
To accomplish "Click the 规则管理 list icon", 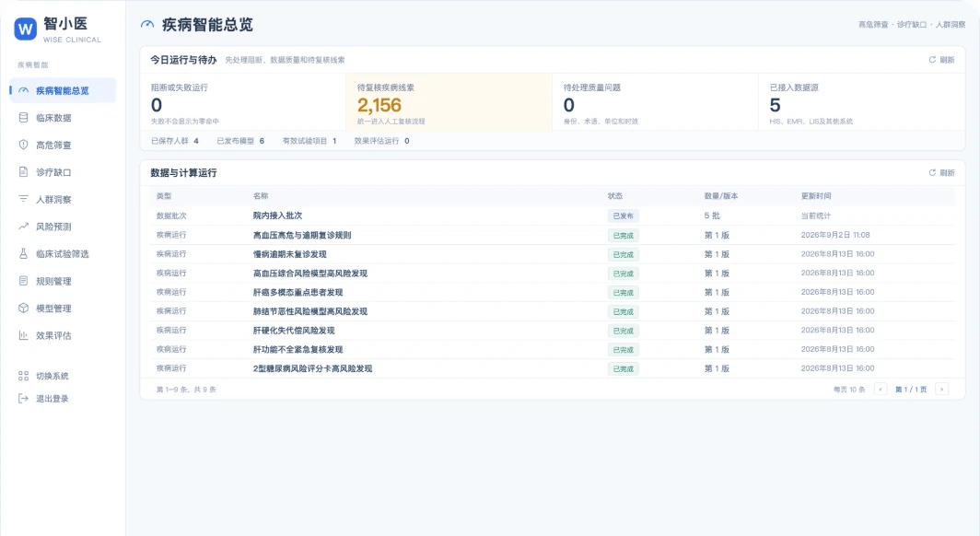I will 23,281.
